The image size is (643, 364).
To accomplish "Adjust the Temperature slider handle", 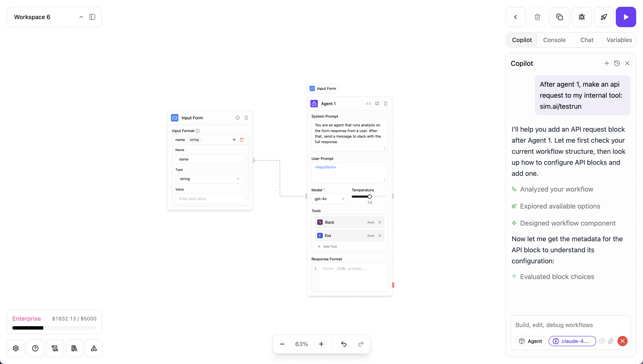I will [369, 196].
